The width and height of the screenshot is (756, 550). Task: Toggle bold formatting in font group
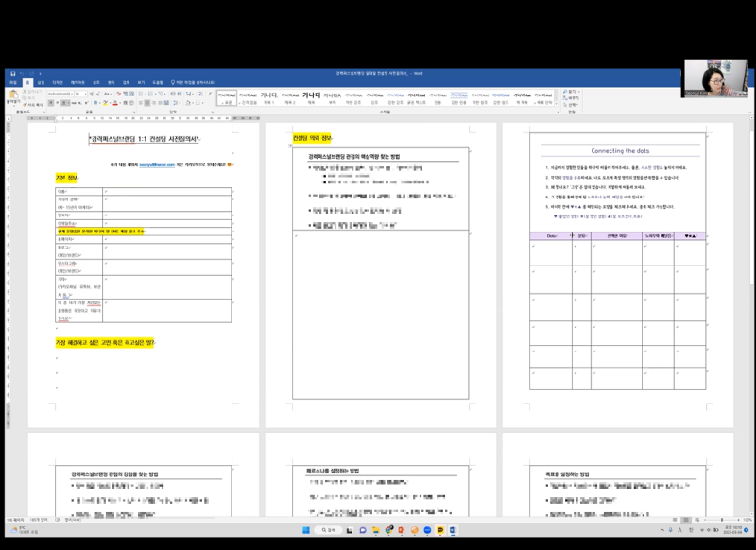coord(51,103)
